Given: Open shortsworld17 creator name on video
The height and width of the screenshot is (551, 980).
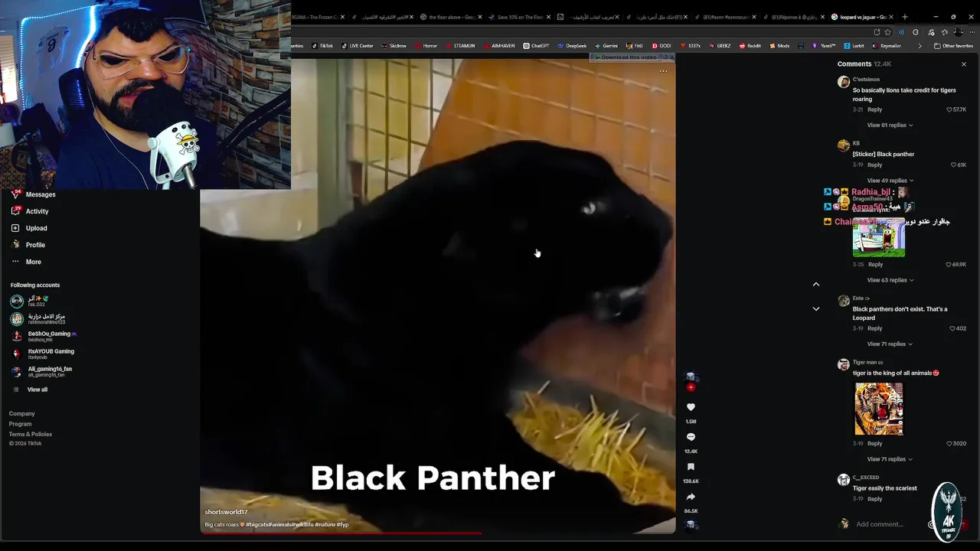Looking at the screenshot, I should click(226, 512).
